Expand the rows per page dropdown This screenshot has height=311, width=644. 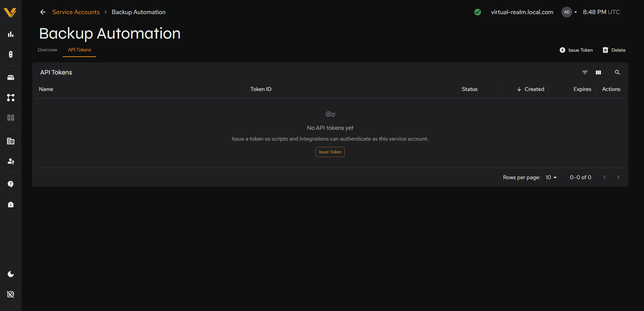click(x=551, y=177)
